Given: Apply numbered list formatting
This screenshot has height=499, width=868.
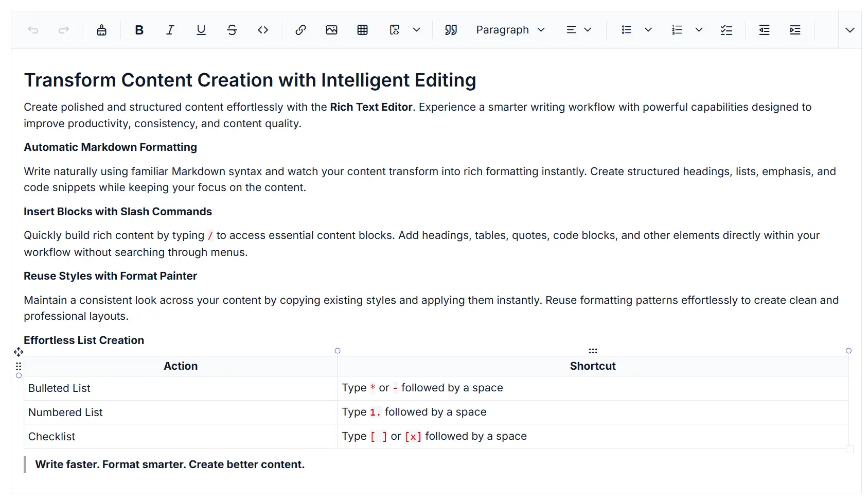Looking at the screenshot, I should point(677,30).
